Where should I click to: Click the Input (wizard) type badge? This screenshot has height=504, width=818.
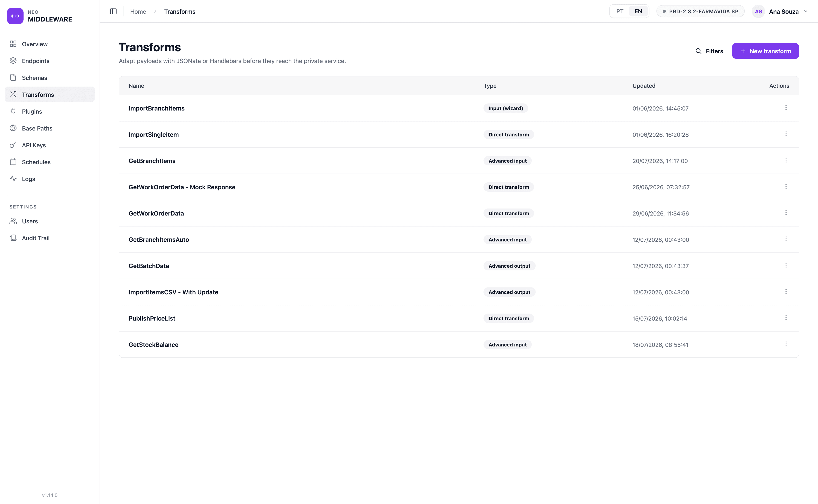tap(505, 108)
